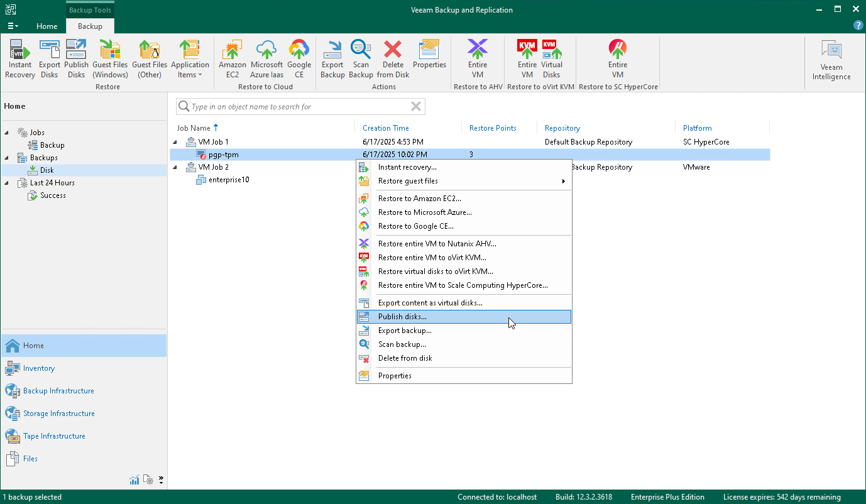
Task: Choose Restore to Amazon EC2 menu item
Action: click(464, 199)
